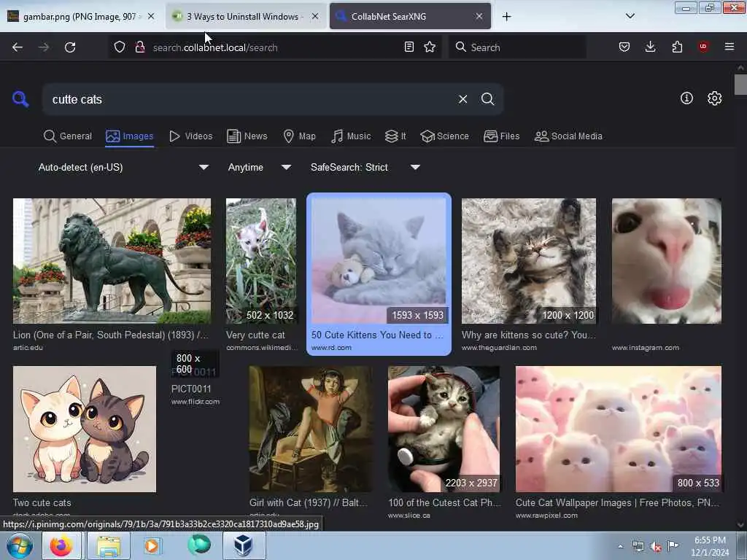Switch to Social Media search category

pos(568,136)
